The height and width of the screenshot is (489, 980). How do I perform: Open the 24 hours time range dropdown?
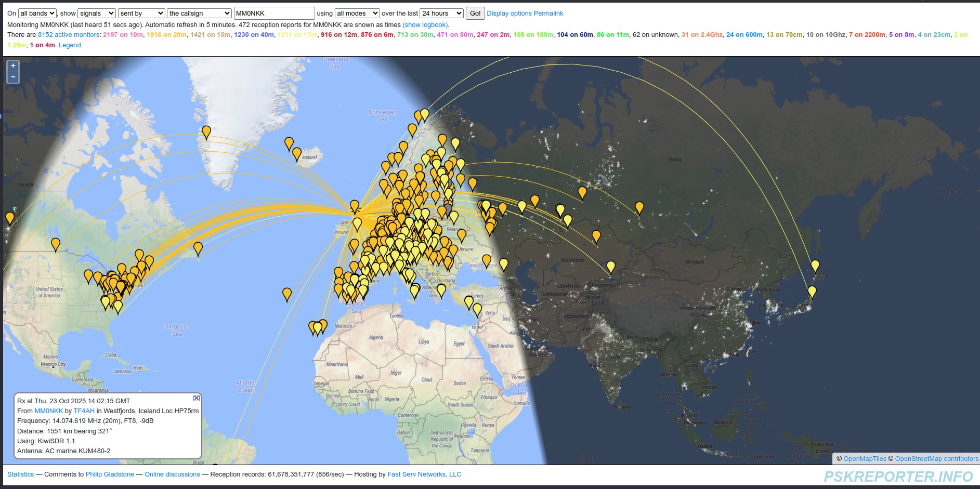[x=442, y=13]
